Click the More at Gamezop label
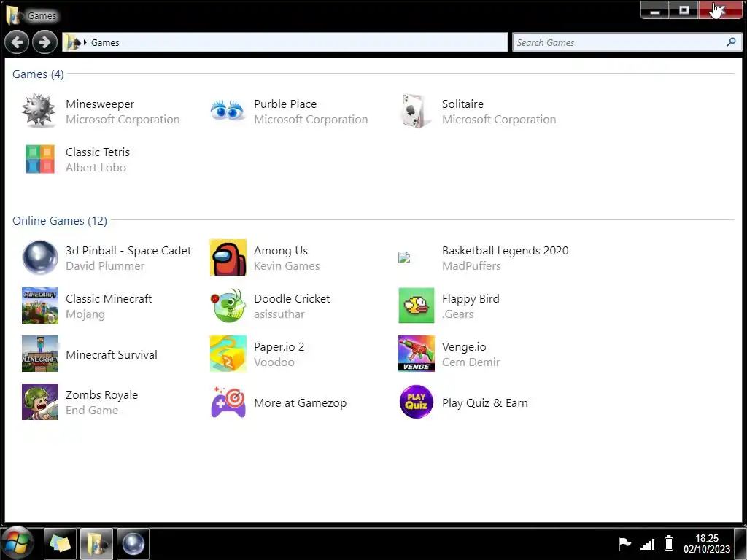The width and height of the screenshot is (747, 560). (300, 402)
